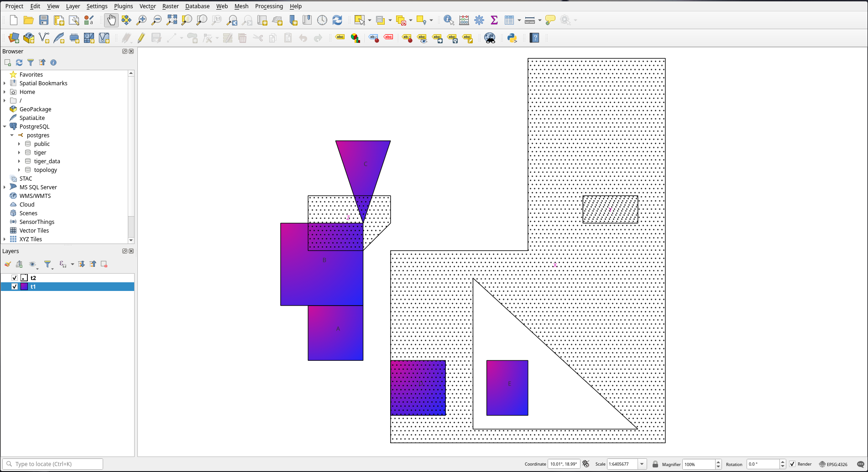Screen dimensions: 868x472
Task: Toggle the Render checkbox in status bar
Action: [792, 464]
